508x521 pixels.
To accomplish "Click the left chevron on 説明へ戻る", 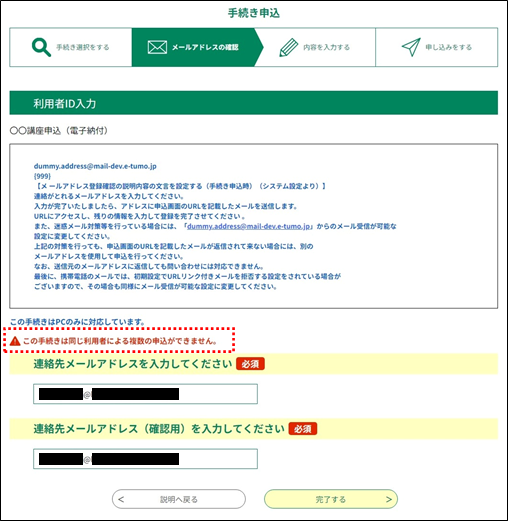I will coord(121,499).
